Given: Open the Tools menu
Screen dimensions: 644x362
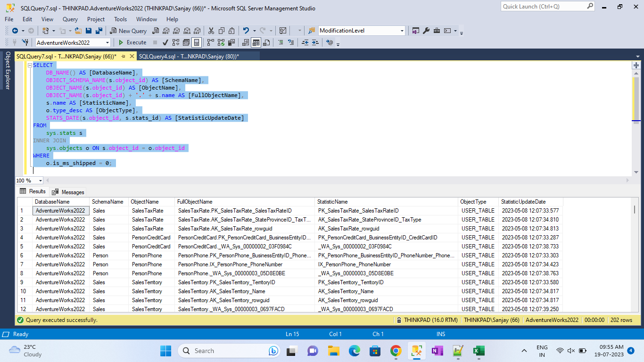Looking at the screenshot, I should click(x=120, y=19).
